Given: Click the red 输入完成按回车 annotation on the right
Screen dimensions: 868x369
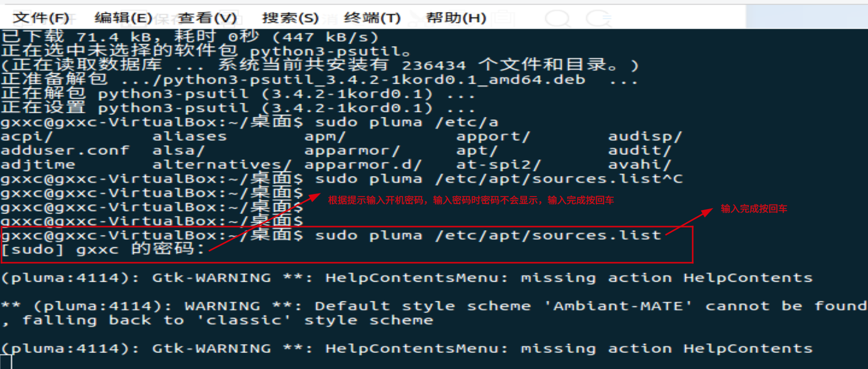Looking at the screenshot, I should (754, 209).
